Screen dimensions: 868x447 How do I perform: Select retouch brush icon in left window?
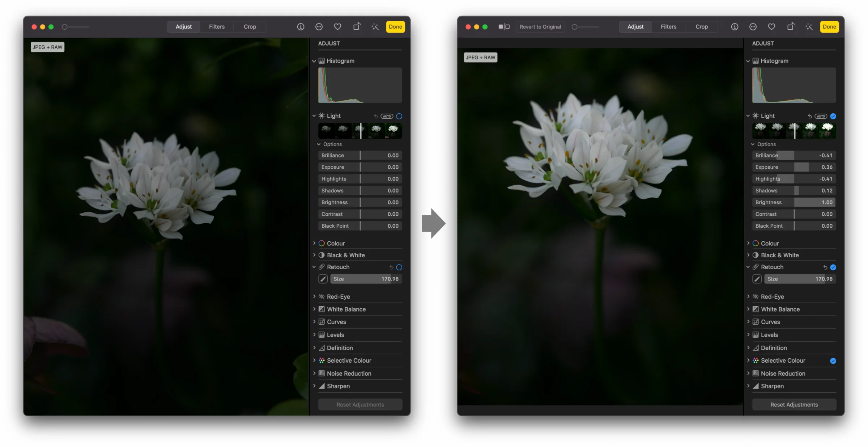click(323, 279)
